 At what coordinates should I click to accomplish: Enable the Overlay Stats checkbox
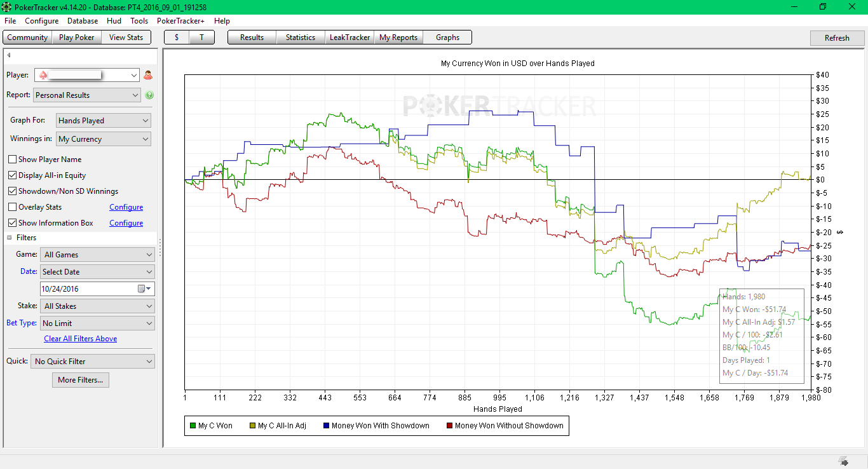tap(13, 207)
